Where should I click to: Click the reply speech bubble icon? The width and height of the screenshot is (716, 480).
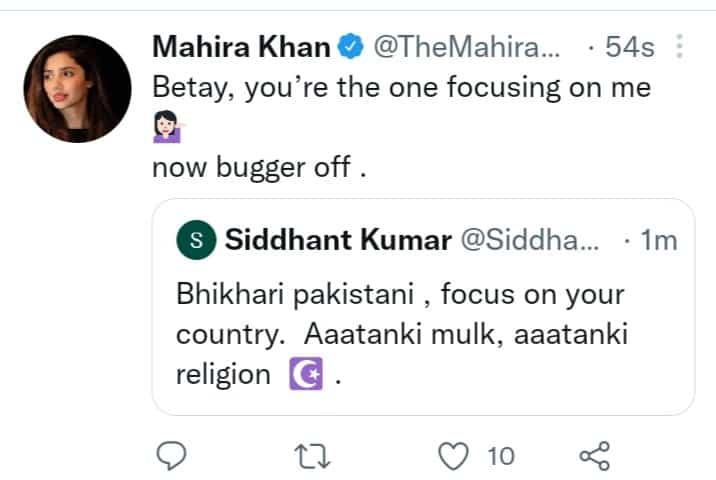(174, 457)
